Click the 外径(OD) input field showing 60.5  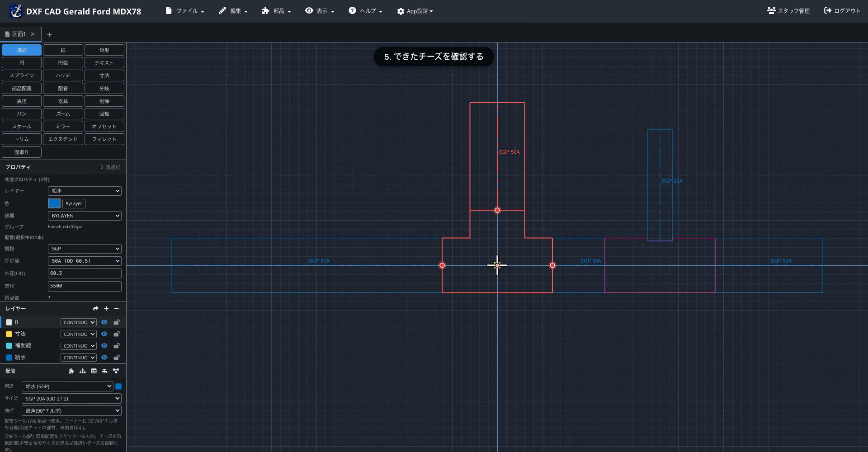(x=85, y=273)
